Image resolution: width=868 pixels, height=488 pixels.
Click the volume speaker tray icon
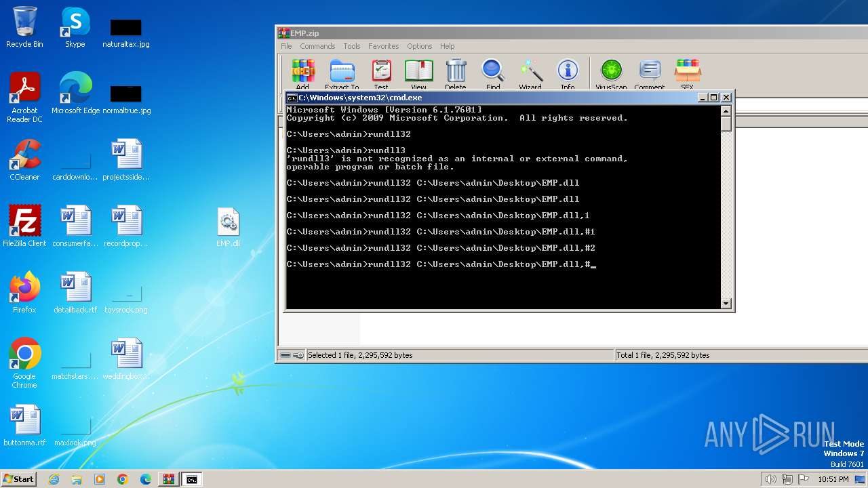coord(770,479)
